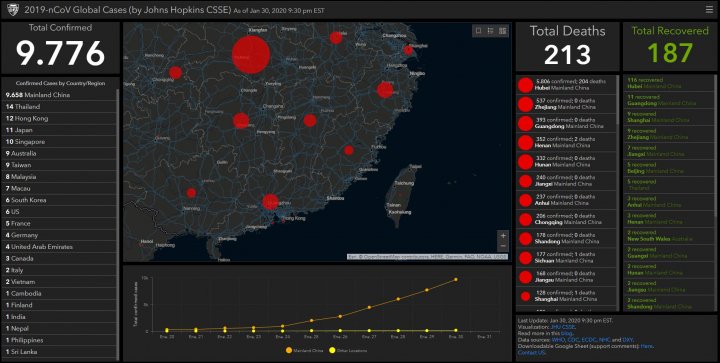The width and height of the screenshot is (720, 363).
Task: Click the red circle near Nanning on map
Action: tap(191, 193)
